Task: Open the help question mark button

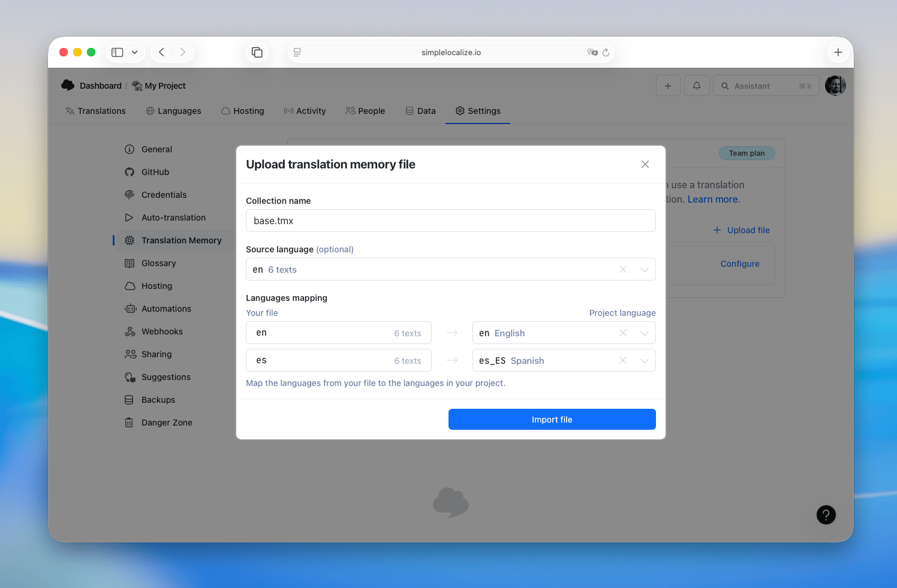Action: tap(826, 515)
